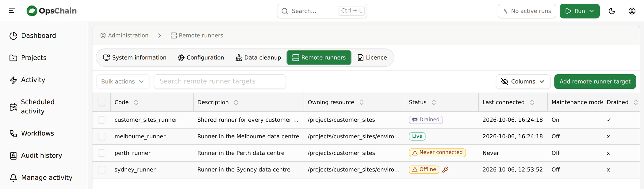Switch to the System information tab
Viewport: 644px width, 189px height.
click(x=135, y=57)
